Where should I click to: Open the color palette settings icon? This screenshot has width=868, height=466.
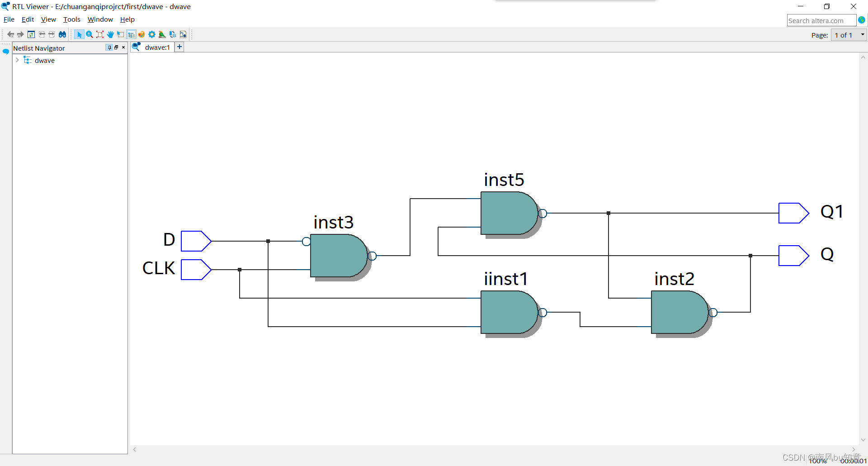tap(142, 34)
